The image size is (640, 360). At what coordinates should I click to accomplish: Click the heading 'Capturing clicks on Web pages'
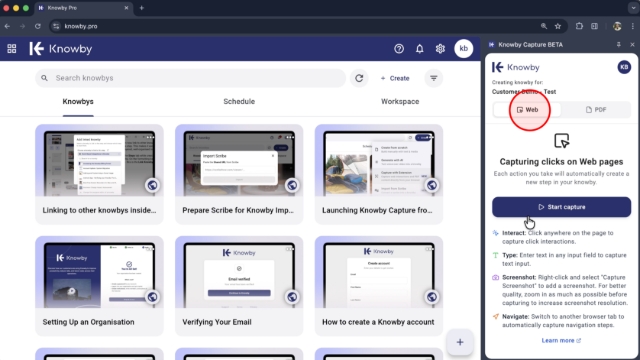point(561,162)
